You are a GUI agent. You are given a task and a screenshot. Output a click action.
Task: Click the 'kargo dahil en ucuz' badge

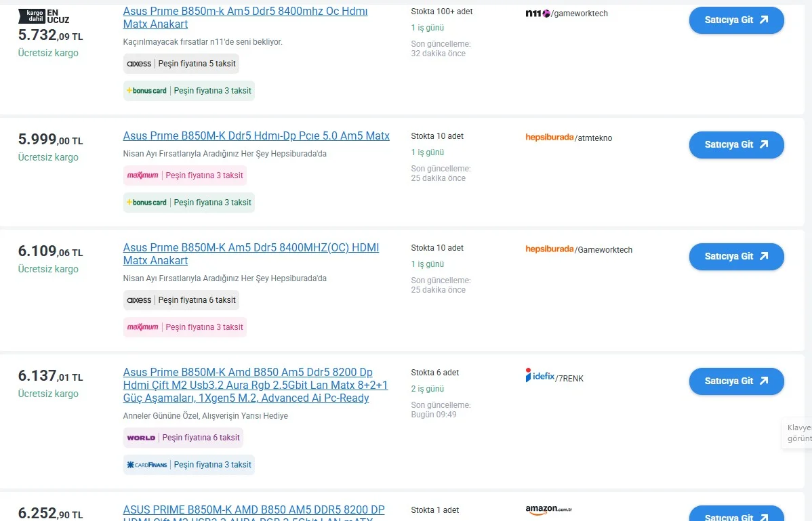tap(43, 16)
